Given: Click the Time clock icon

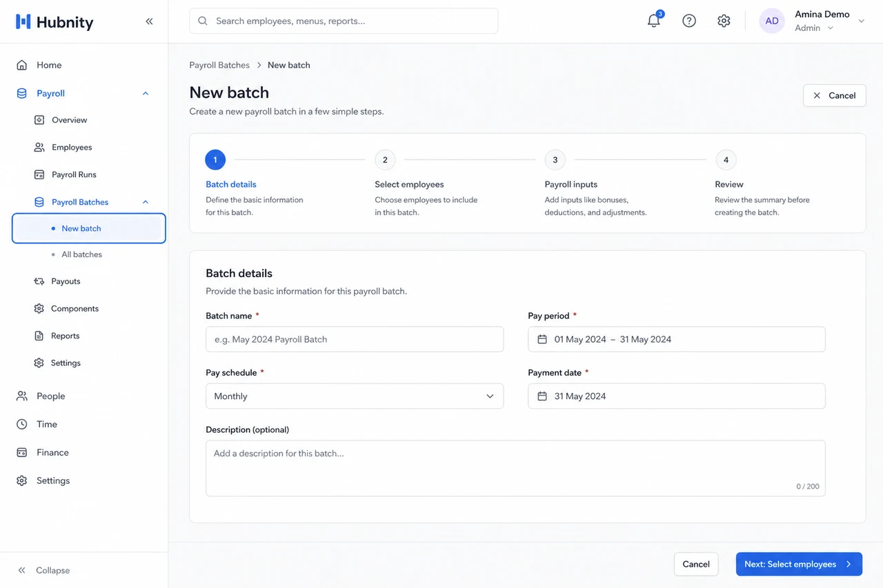Looking at the screenshot, I should pyautogui.click(x=22, y=424).
